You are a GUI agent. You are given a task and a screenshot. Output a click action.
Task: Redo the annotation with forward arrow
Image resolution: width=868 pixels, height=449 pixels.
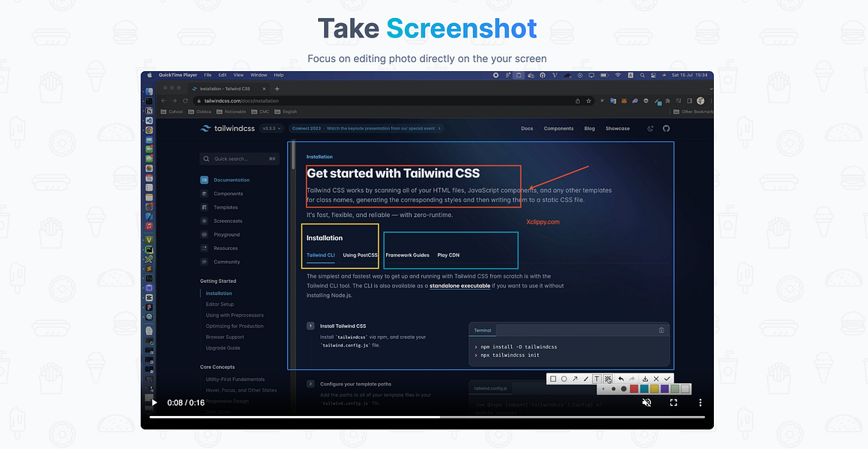click(632, 379)
